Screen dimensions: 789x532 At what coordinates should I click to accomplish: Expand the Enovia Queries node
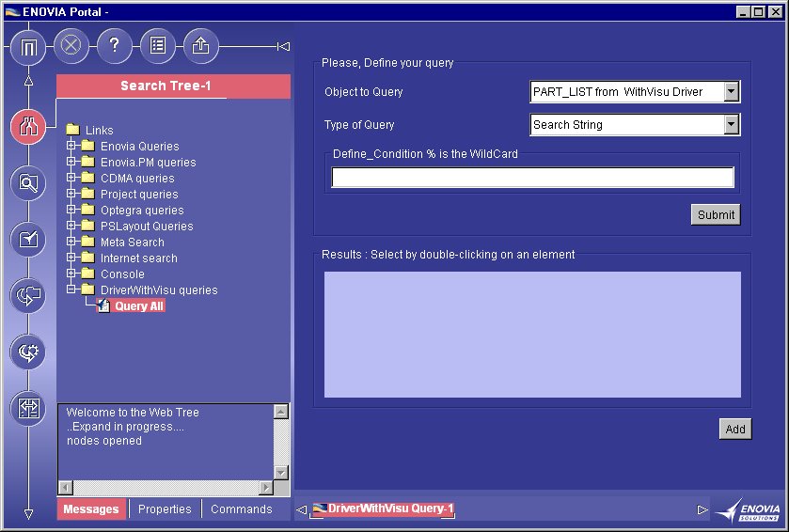pos(71,146)
